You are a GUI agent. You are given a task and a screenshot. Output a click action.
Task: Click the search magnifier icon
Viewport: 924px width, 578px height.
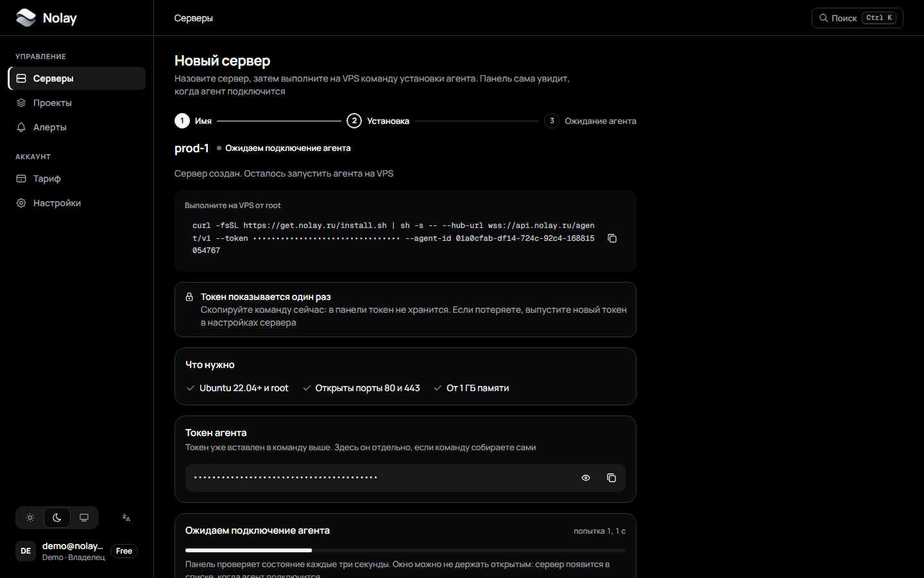823,18
